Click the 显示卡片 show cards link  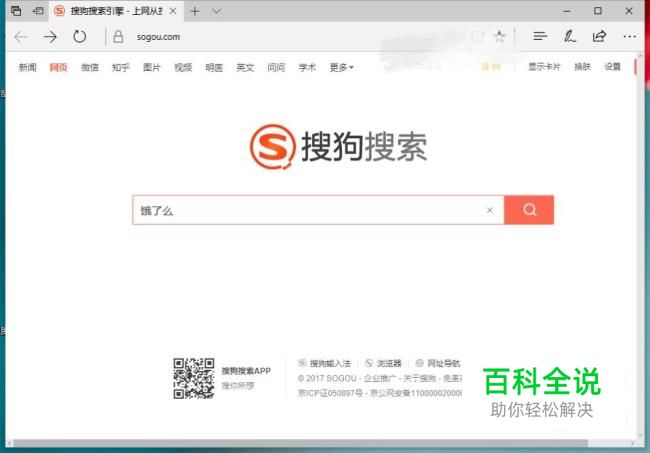544,66
